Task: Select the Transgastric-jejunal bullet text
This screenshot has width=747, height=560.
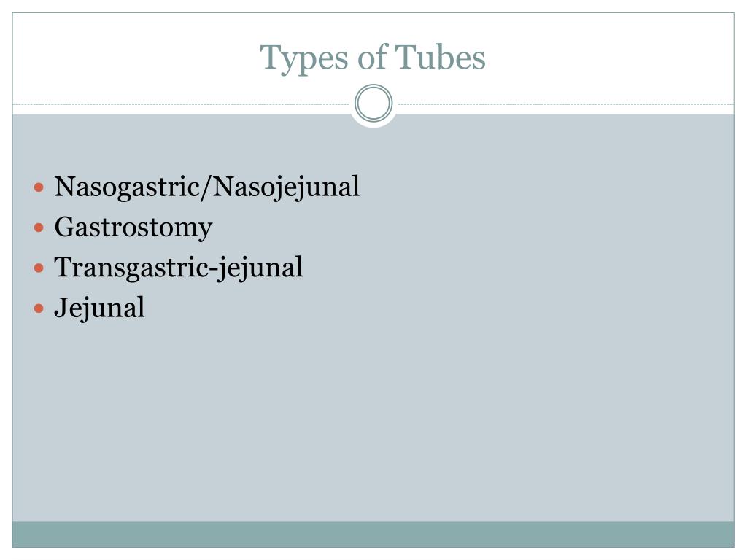Action: point(179,268)
